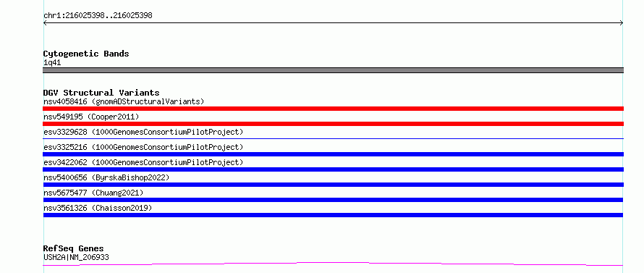
Task: Open variant label nsv5400656 (ByrskaBishop2022)
Action: (x=106, y=177)
